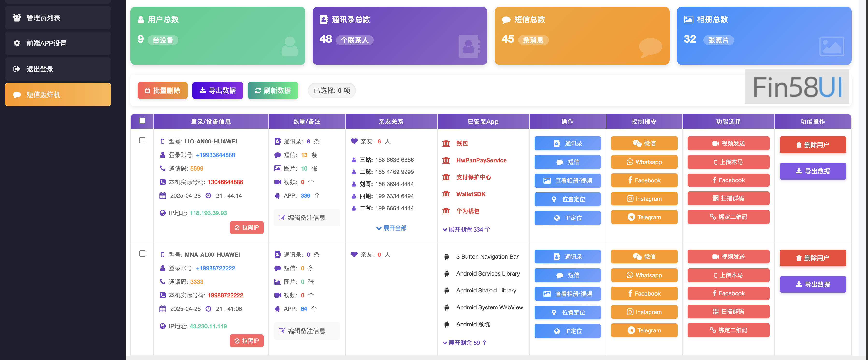The width and height of the screenshot is (868, 360).
Task: Expand 展开全部 in 亲友关系 column
Action: [x=391, y=228]
